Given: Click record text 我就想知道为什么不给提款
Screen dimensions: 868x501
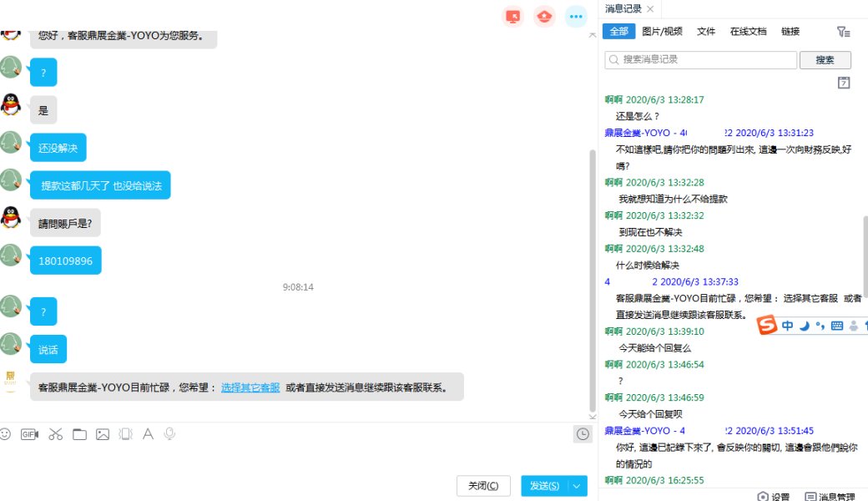Looking at the screenshot, I should pyautogui.click(x=674, y=199).
